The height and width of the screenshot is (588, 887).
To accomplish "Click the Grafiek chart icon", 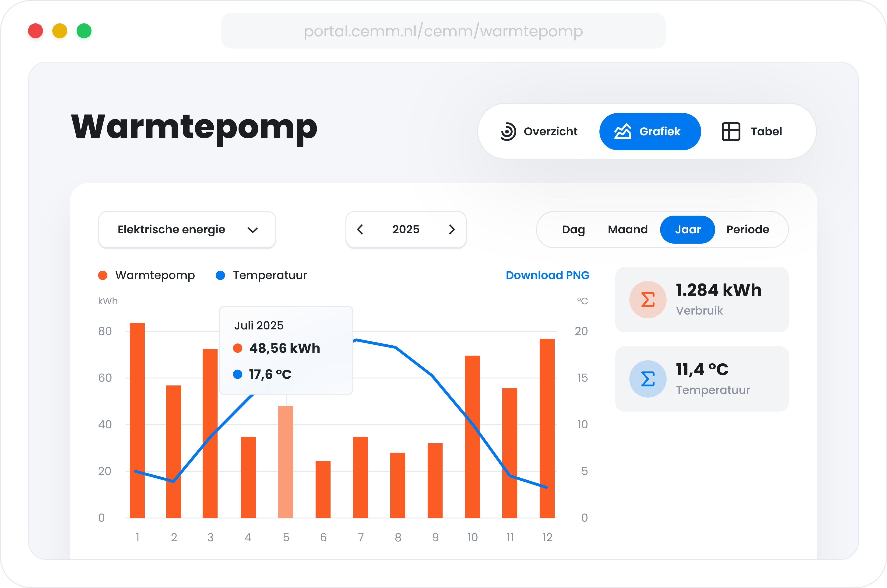I will pos(623,132).
